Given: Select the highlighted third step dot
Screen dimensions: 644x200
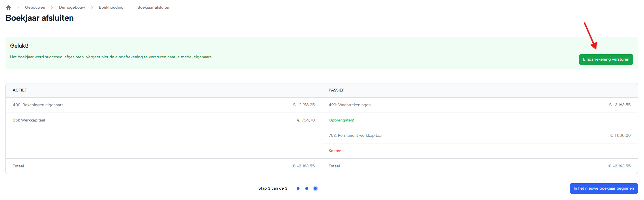Looking at the screenshot, I should coord(315,188).
